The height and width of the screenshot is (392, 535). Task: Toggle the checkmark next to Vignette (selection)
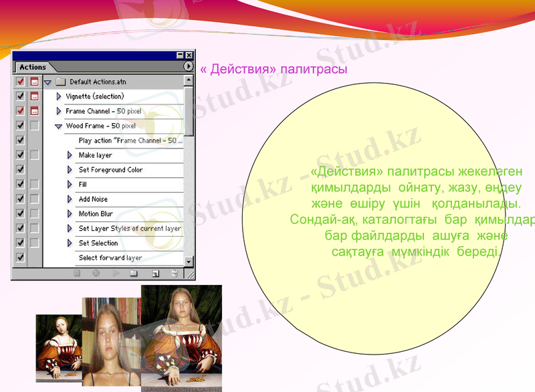point(20,96)
